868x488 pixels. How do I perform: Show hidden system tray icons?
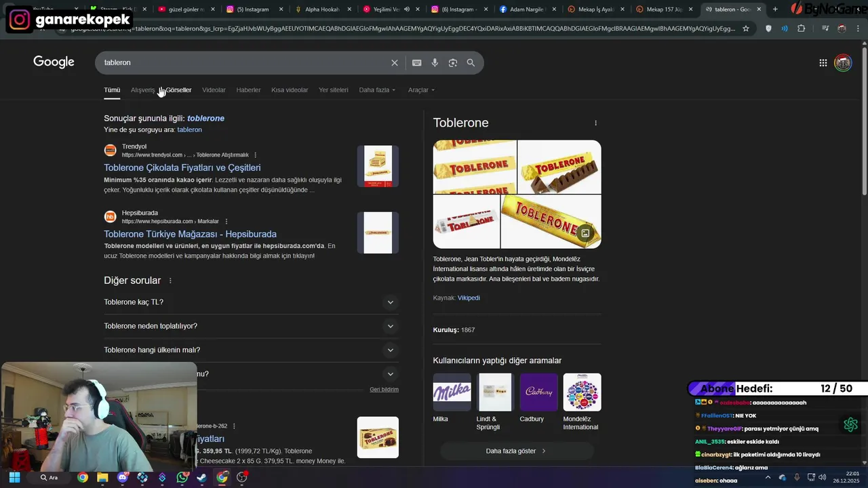pyautogui.click(x=768, y=477)
